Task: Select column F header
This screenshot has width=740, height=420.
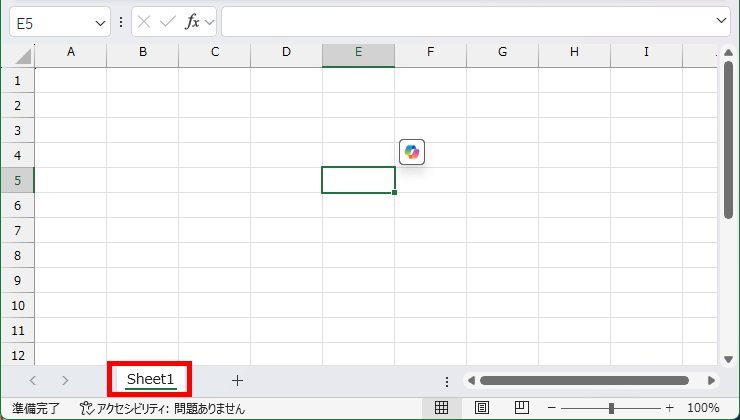Action: point(430,56)
